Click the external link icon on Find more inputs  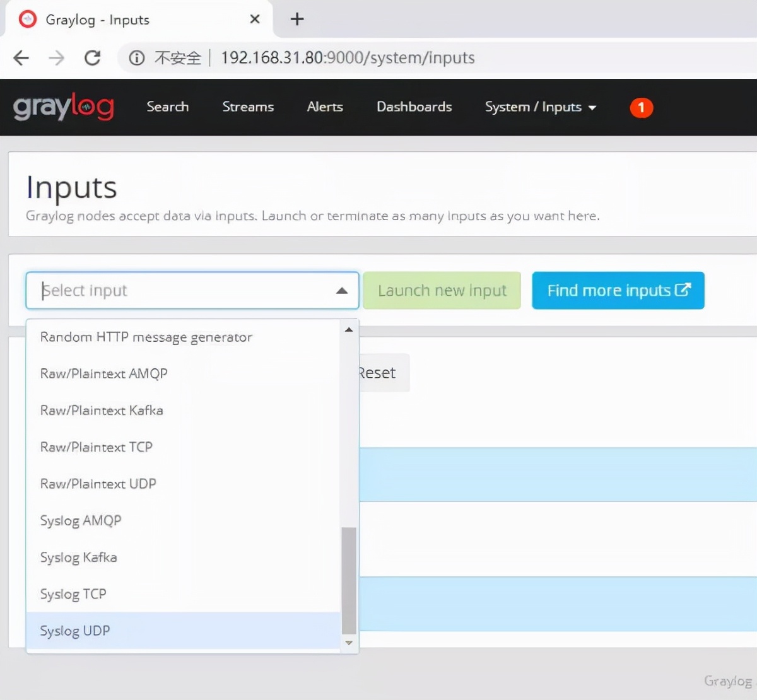point(683,290)
